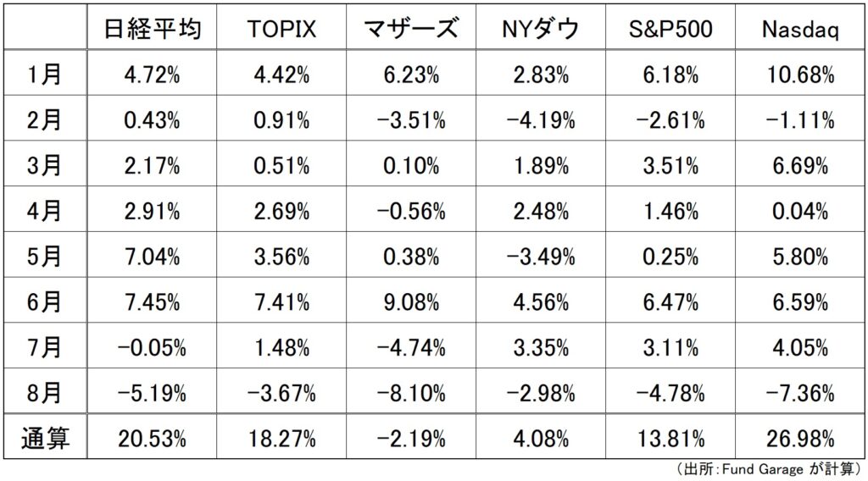This screenshot has height=481, width=868.
Task: Click the Fund Garage source note
Action: coord(769,469)
